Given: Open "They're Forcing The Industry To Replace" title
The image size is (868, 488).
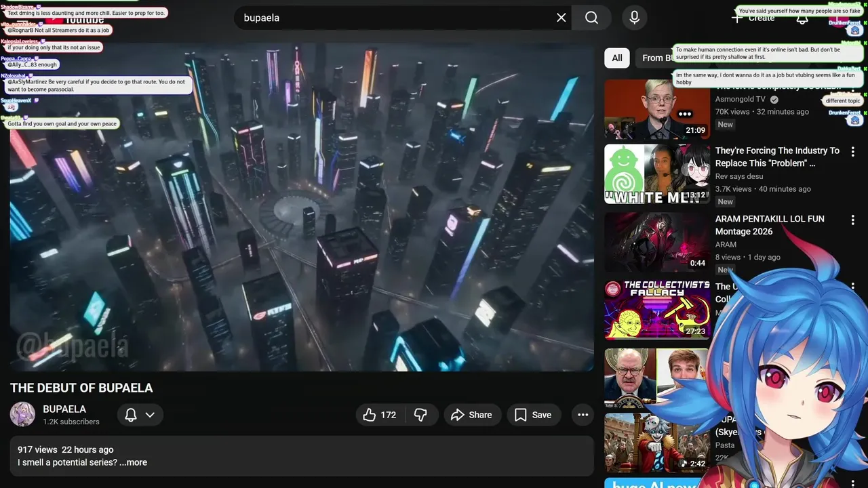Looking at the screenshot, I should pos(777,157).
